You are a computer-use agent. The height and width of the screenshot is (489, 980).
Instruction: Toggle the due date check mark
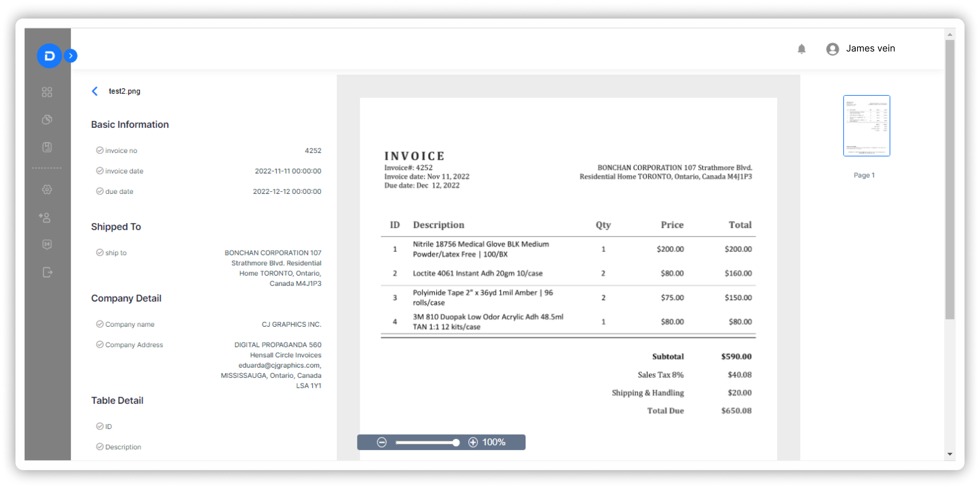click(x=100, y=191)
